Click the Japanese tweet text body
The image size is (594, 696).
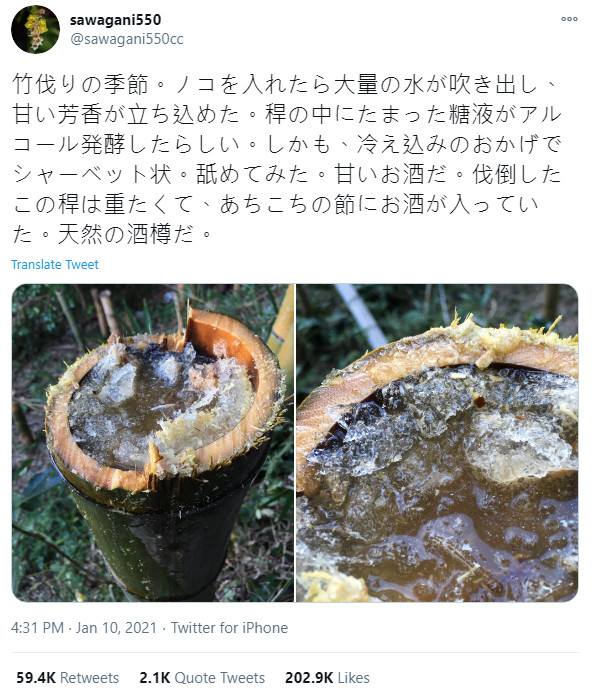[287, 159]
